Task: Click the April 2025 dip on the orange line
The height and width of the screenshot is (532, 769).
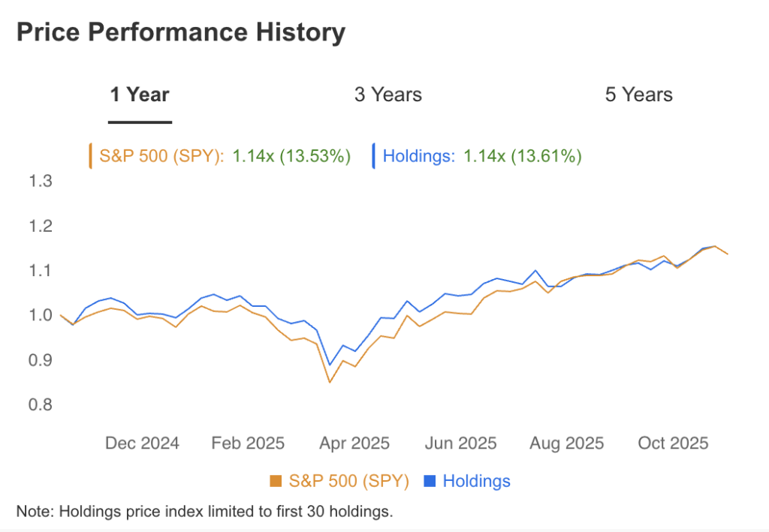Action: click(x=330, y=383)
